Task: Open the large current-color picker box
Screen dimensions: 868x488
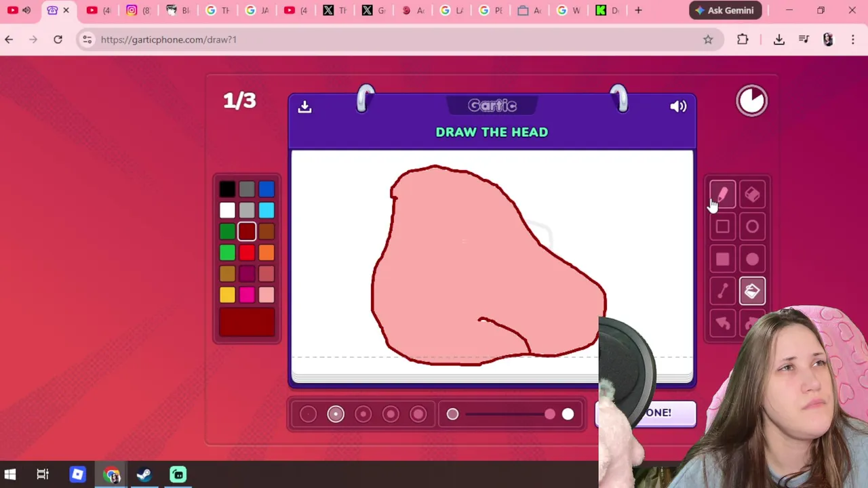Action: point(247,323)
